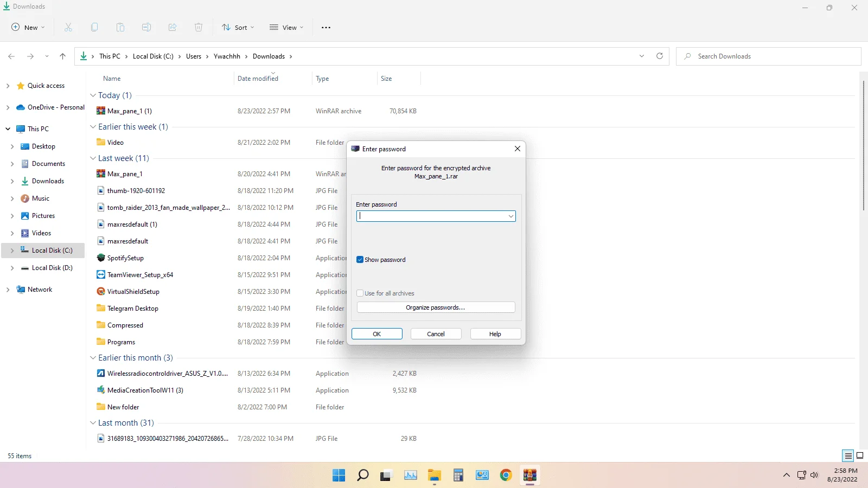Go back with the left arrow
The height and width of the screenshot is (488, 868).
(x=11, y=56)
